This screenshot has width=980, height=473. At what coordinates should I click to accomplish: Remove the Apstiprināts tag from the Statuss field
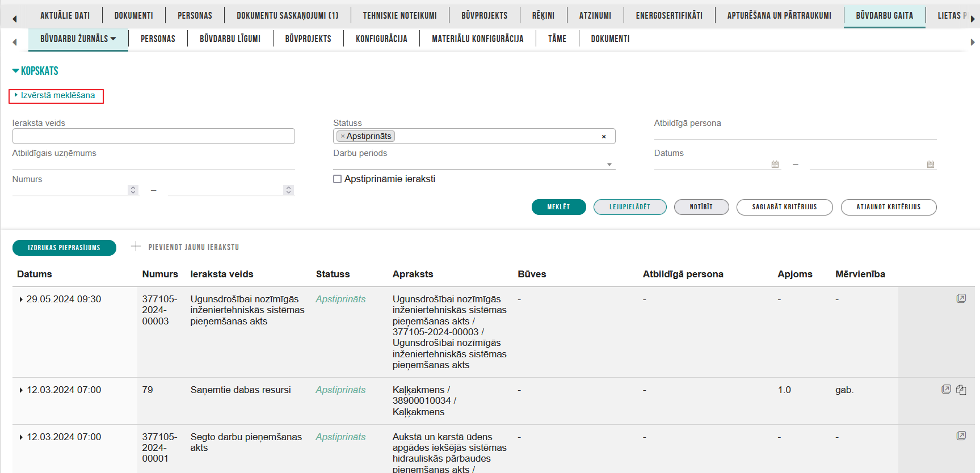[x=343, y=136]
